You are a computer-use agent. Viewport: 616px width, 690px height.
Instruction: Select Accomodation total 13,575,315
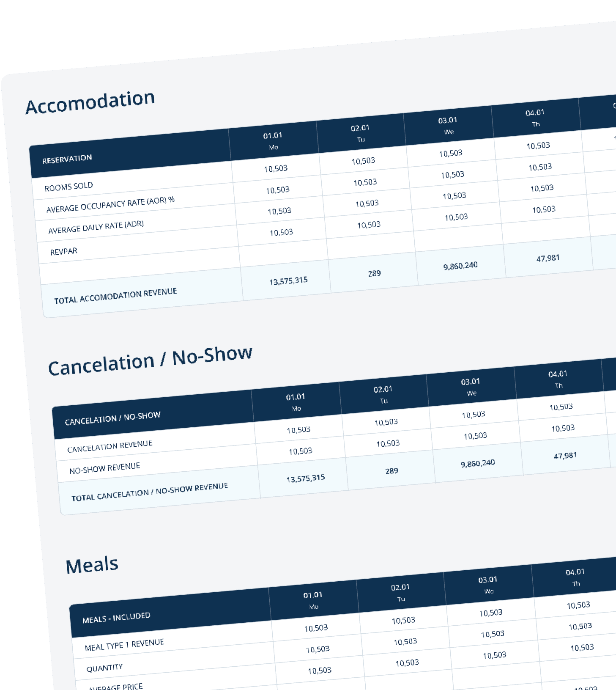(x=288, y=280)
